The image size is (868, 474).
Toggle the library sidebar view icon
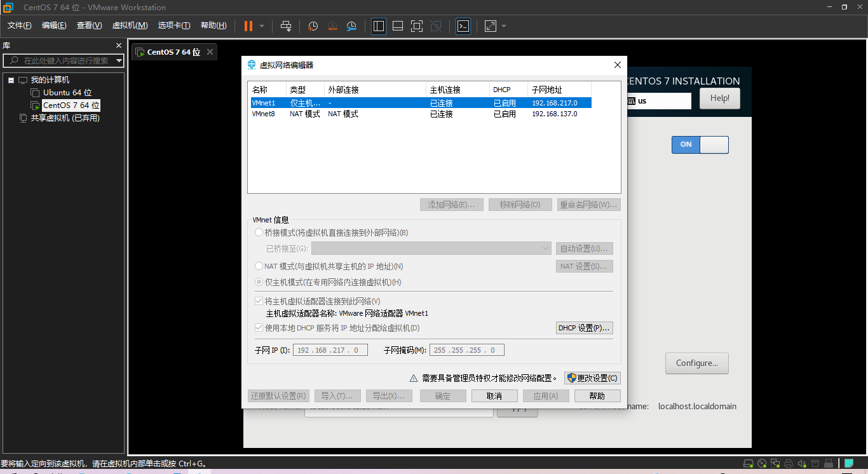click(379, 26)
